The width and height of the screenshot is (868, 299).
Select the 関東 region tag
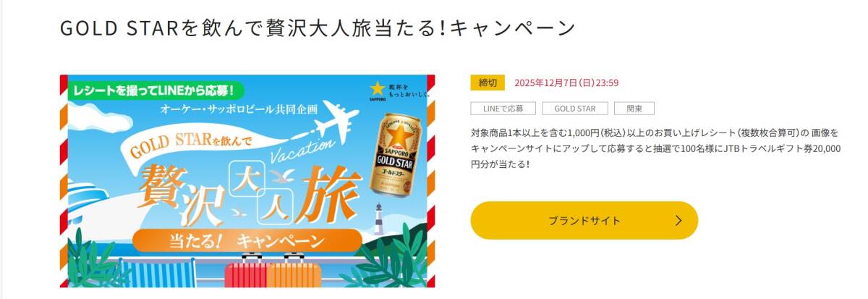634,109
